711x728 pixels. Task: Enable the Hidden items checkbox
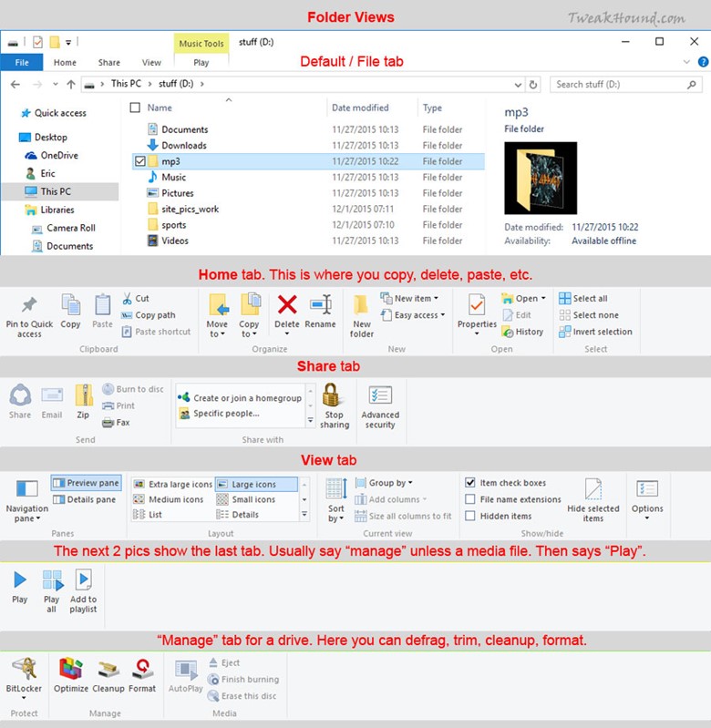tap(470, 517)
